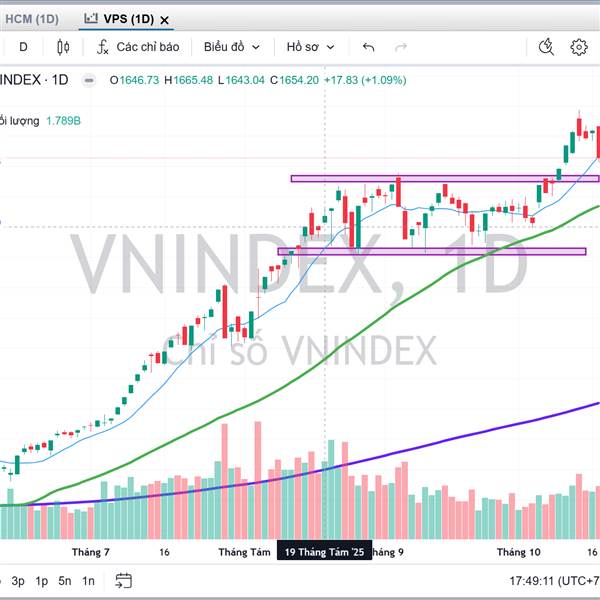Expand the Biểu đồ dropdown

232,47
